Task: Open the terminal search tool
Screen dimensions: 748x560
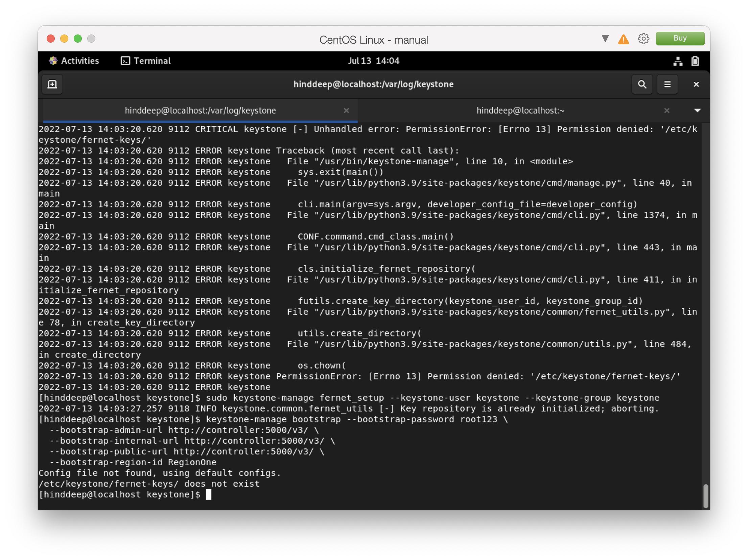Action: coord(642,84)
